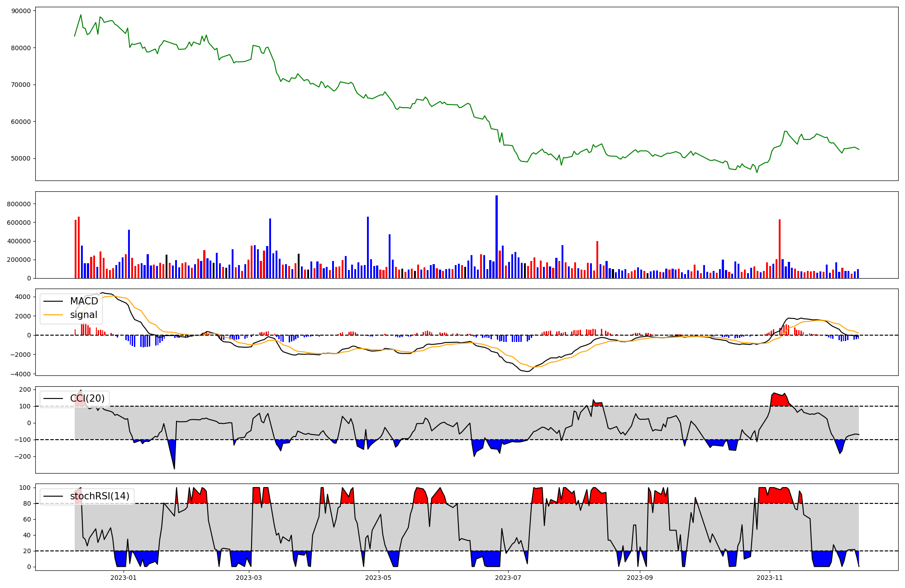Click the CCI(20) legend label
905x588 pixels.
(87, 398)
